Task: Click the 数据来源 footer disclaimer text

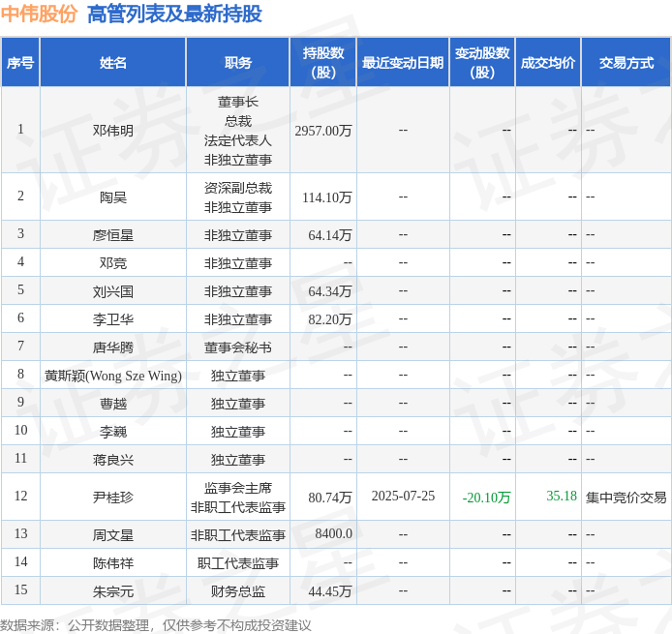Action: point(156,625)
